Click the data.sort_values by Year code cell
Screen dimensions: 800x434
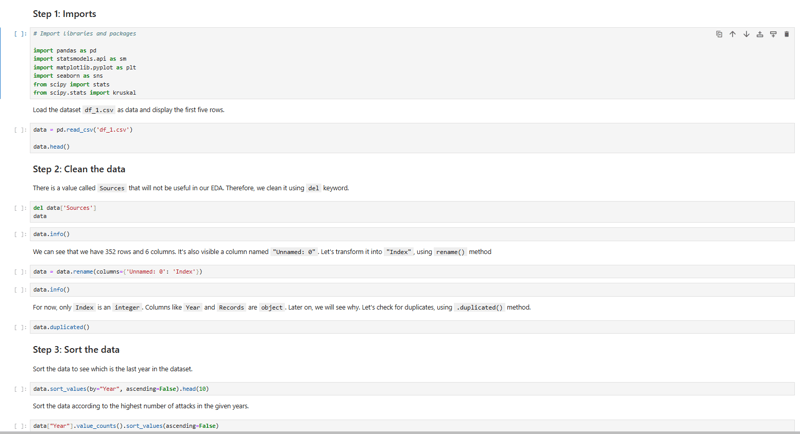[412, 389]
